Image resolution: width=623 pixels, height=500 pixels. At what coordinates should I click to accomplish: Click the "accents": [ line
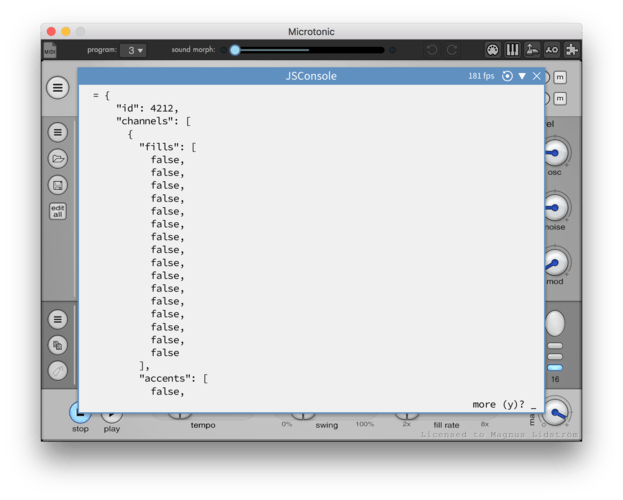(173, 378)
